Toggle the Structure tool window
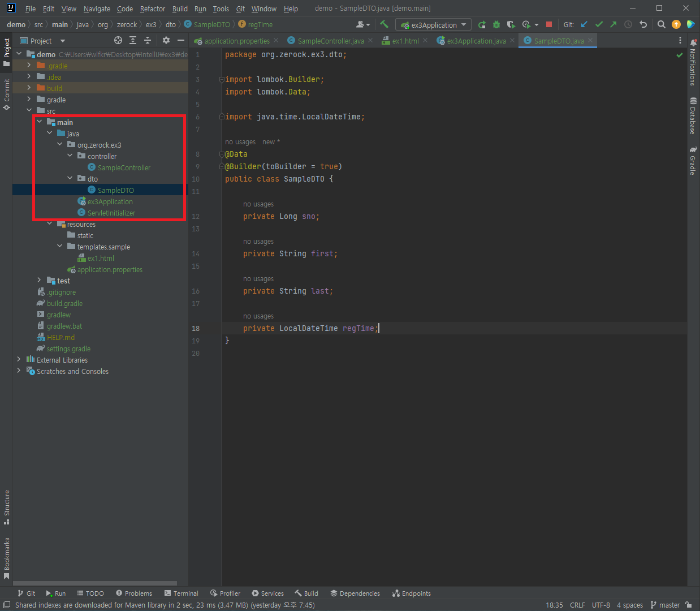Image resolution: width=700 pixels, height=611 pixels. [6, 507]
